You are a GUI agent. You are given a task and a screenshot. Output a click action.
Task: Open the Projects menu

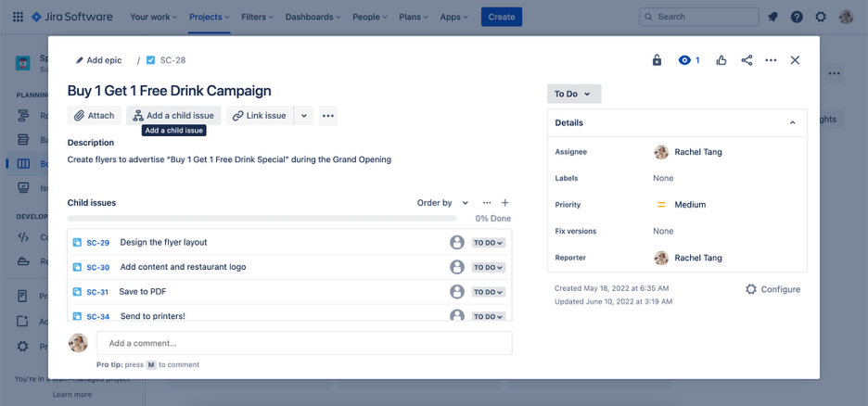(211, 17)
